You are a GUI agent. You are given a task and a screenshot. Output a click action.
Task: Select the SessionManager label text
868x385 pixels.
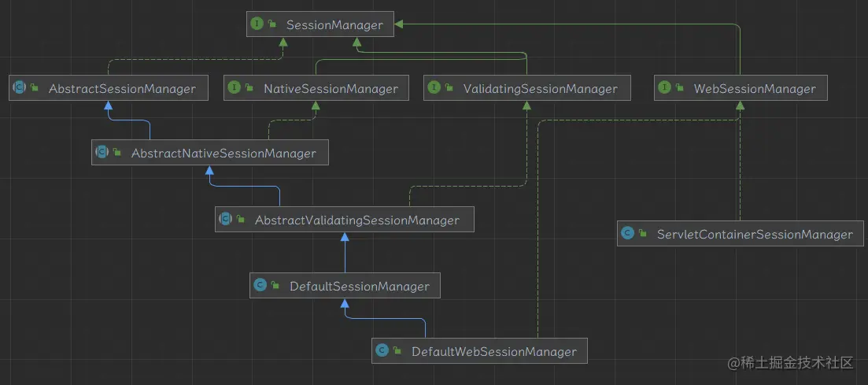click(334, 25)
